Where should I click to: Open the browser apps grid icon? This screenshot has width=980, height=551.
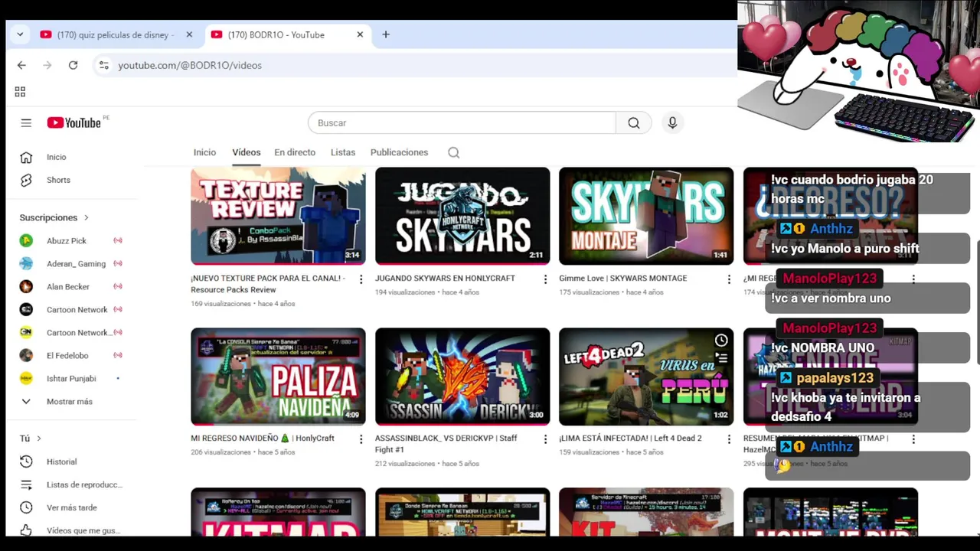click(20, 92)
